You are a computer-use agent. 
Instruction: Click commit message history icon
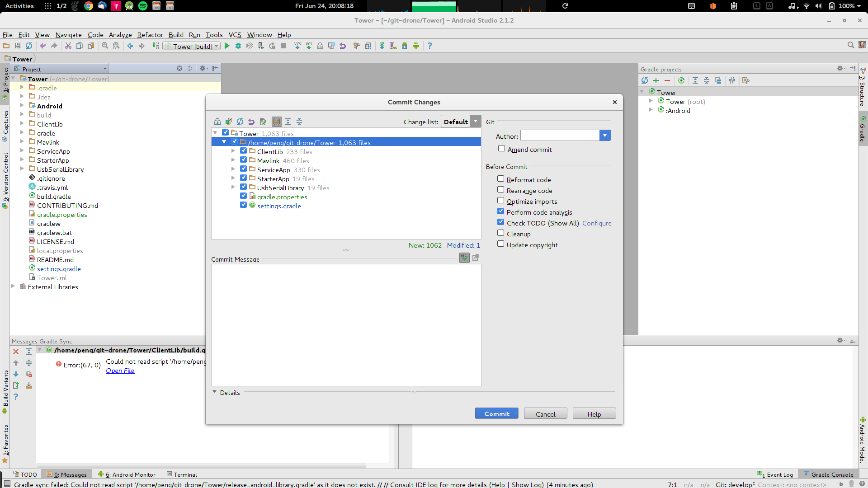click(x=476, y=258)
